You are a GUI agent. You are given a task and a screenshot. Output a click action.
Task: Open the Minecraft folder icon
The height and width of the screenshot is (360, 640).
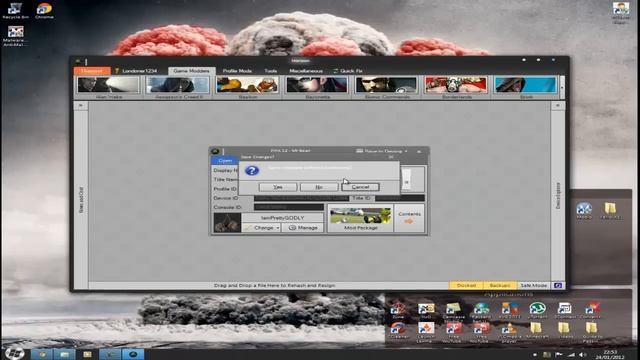pyautogui.click(x=537, y=331)
